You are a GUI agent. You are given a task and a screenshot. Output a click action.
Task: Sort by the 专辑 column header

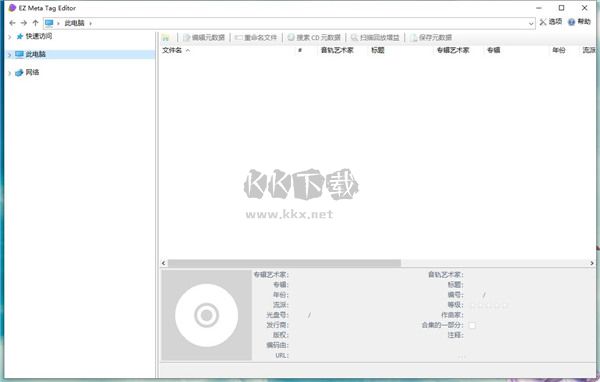(x=493, y=50)
